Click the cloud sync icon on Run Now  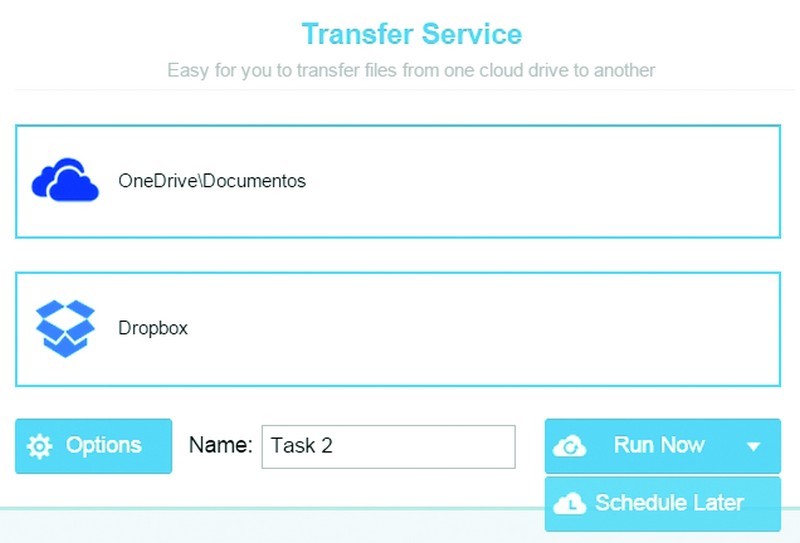point(570,446)
